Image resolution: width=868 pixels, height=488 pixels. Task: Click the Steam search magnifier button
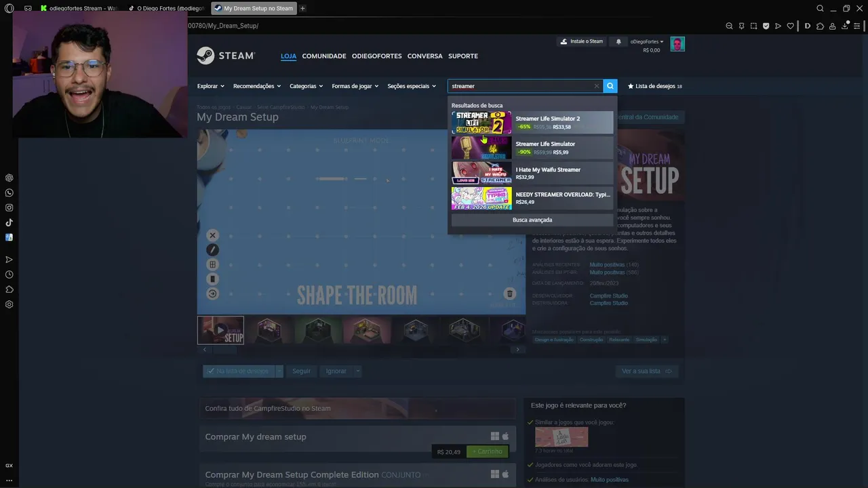pos(610,86)
